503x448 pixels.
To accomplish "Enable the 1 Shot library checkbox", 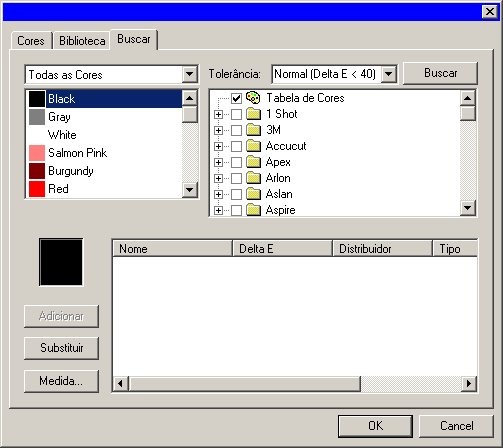I will (x=236, y=114).
